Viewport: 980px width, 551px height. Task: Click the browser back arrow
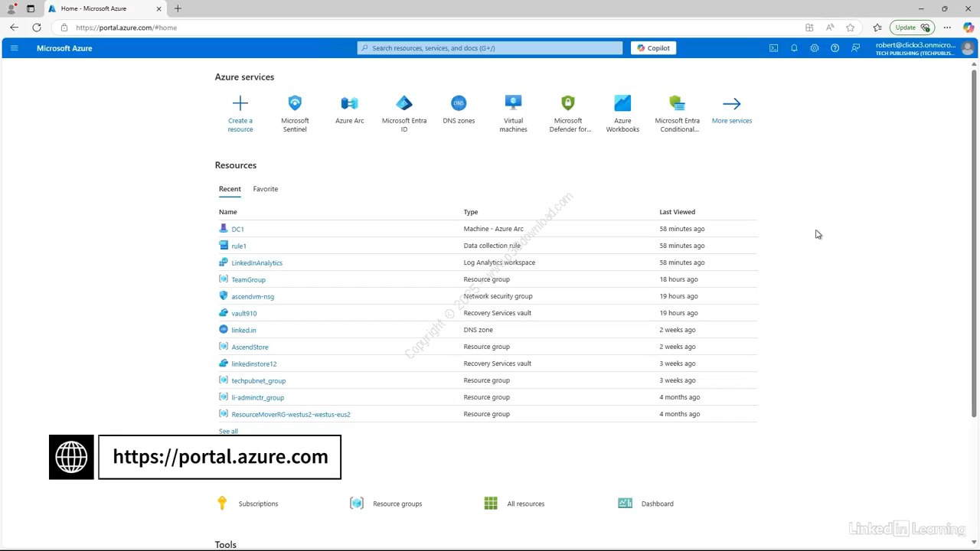[x=14, y=28]
